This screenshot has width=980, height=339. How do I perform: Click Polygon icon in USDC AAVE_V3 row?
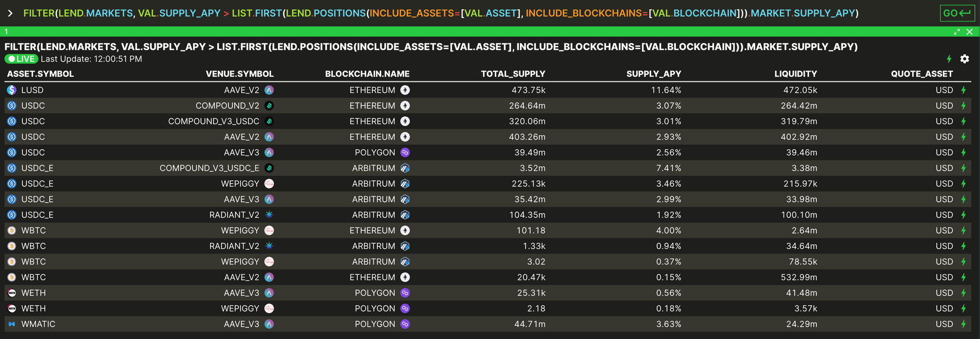[x=405, y=152]
